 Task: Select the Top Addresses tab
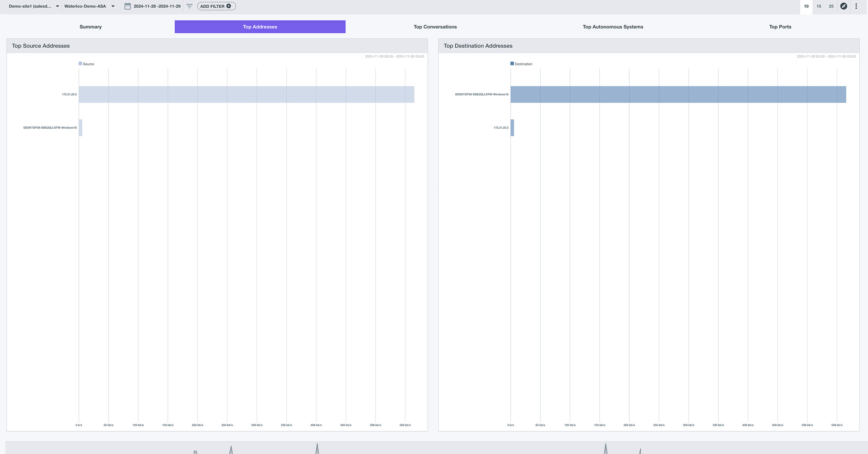pyautogui.click(x=260, y=27)
